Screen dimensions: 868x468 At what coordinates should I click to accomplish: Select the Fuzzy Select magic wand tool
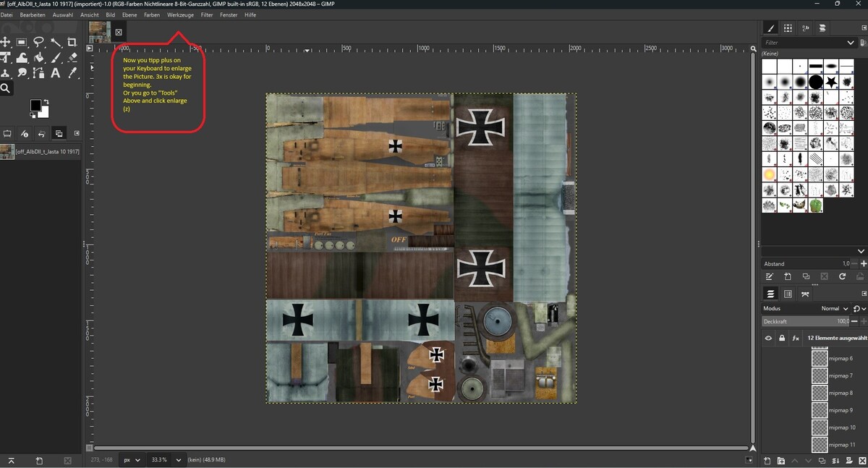pyautogui.click(x=56, y=42)
